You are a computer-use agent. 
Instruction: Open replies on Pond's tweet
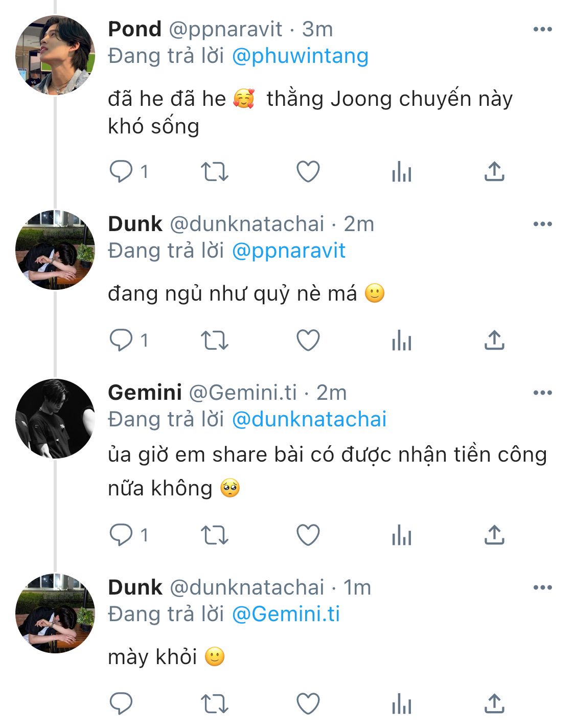pyautogui.click(x=122, y=172)
